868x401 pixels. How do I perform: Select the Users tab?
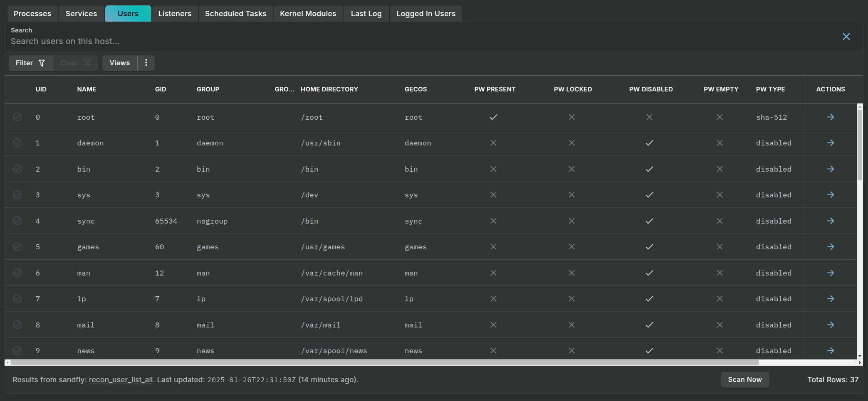[128, 14]
